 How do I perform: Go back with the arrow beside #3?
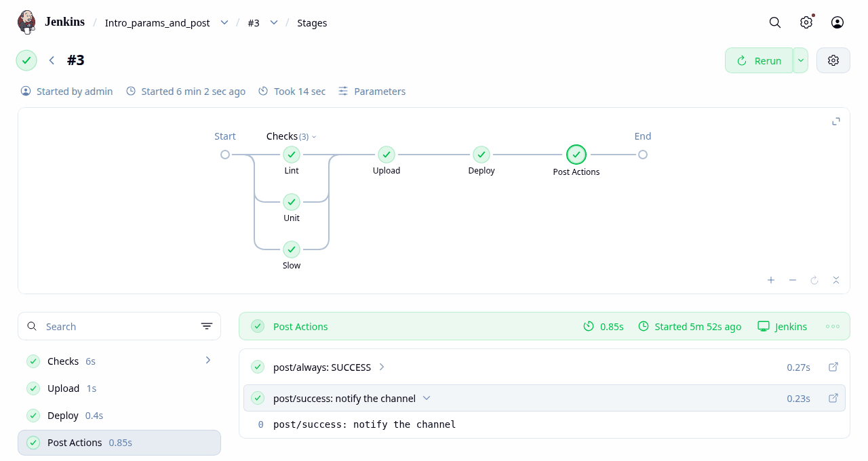[x=52, y=60]
